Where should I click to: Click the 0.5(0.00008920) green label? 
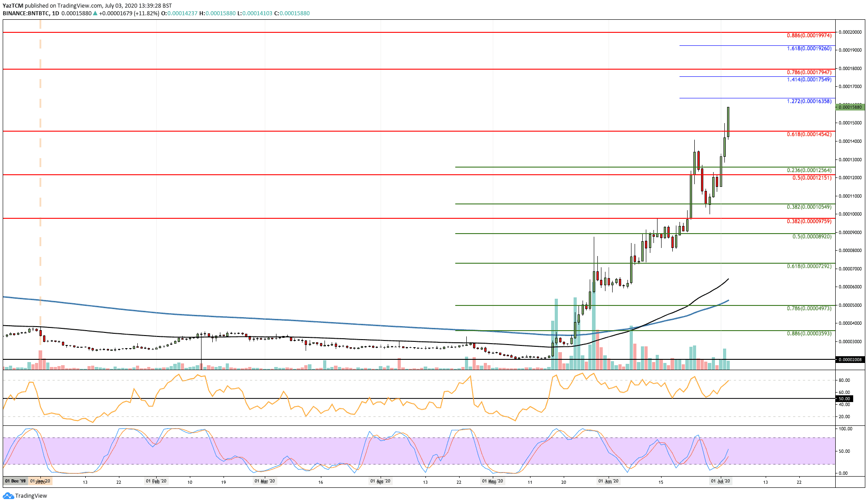coord(811,237)
